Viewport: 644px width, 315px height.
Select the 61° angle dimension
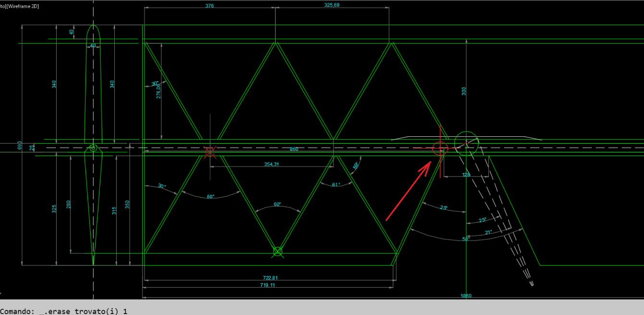pos(336,184)
